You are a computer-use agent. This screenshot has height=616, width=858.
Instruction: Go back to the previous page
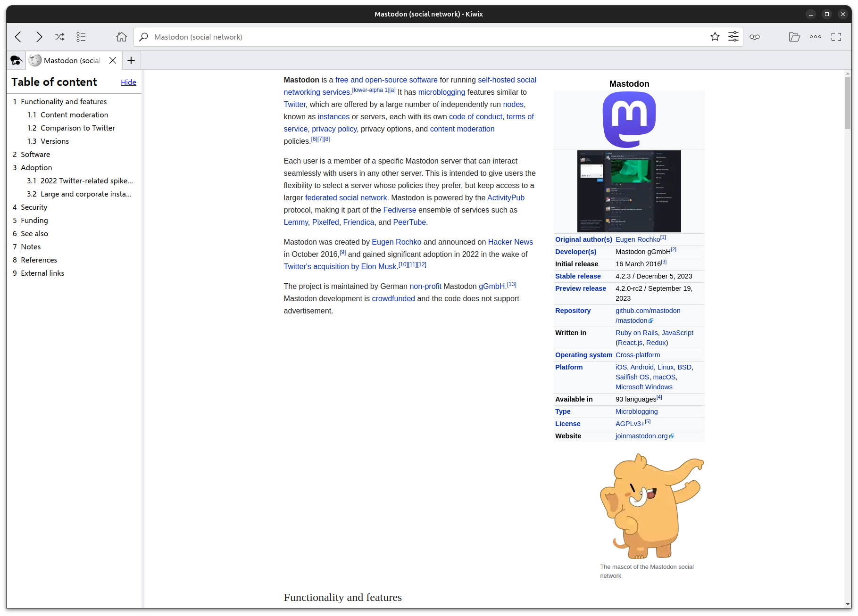coord(18,37)
